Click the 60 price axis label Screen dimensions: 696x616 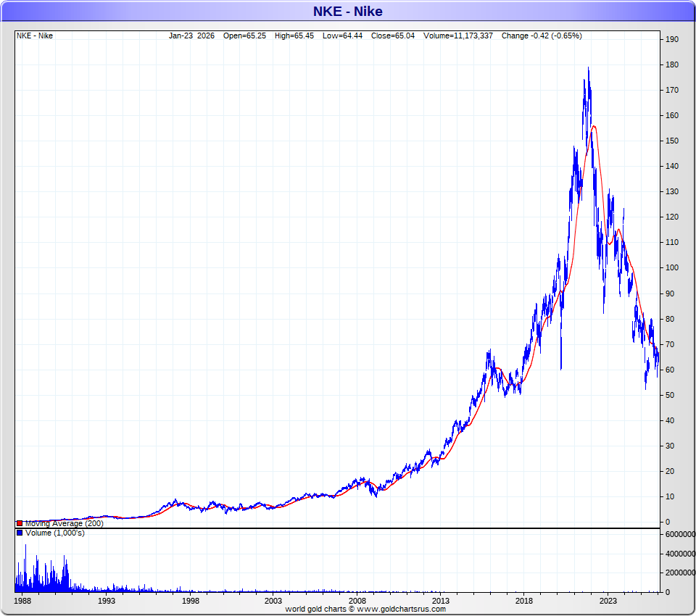pos(670,370)
